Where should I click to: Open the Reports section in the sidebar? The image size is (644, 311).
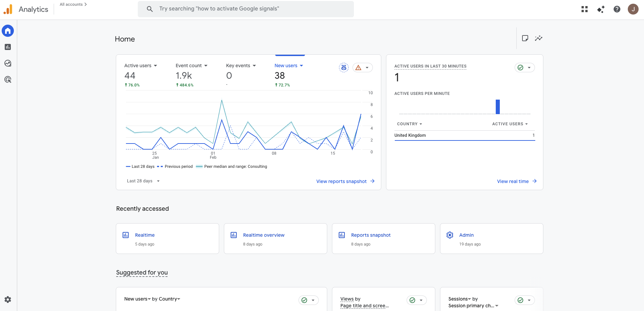(7, 47)
